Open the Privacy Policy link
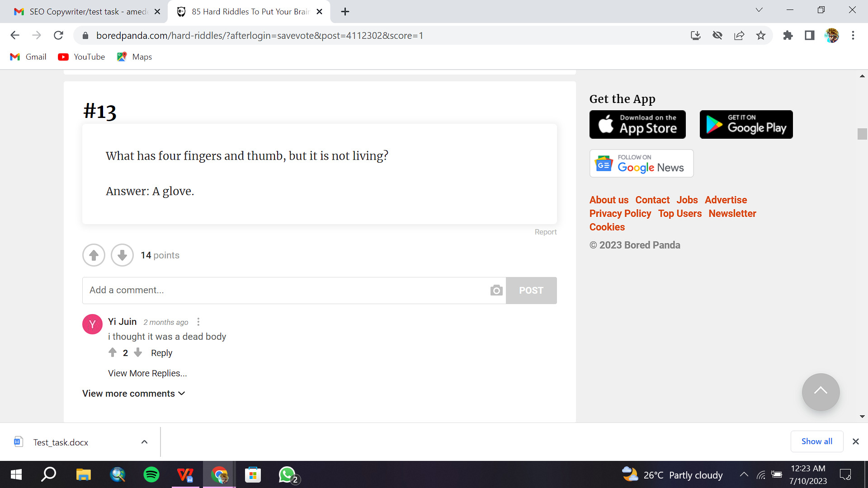 (620, 213)
